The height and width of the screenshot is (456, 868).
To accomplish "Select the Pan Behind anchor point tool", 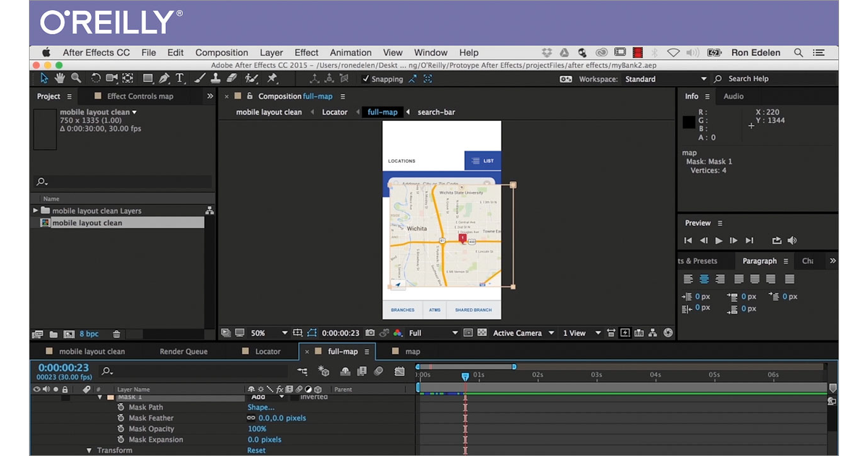I will [x=128, y=78].
